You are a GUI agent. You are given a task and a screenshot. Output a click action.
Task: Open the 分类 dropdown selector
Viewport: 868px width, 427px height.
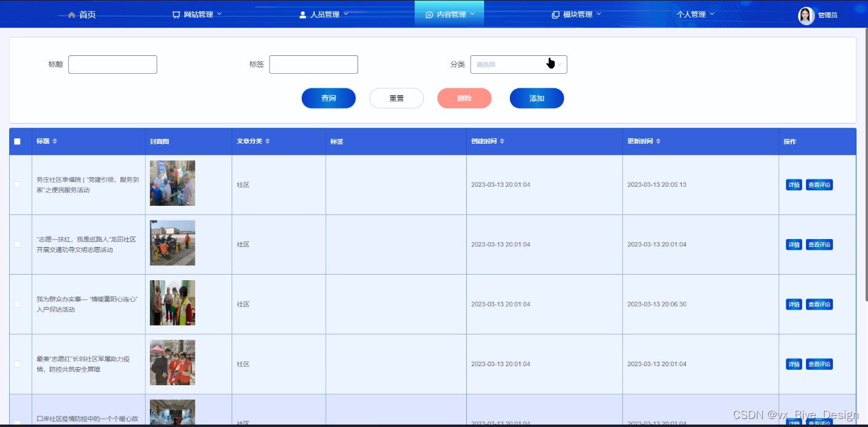(518, 65)
